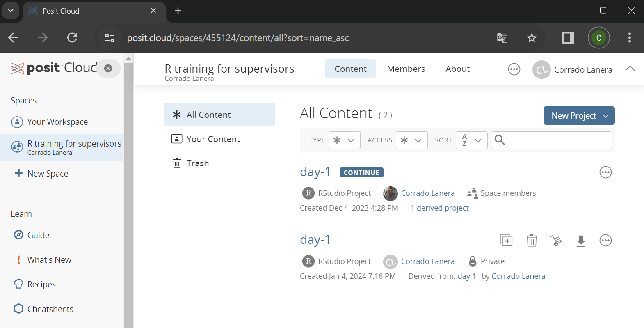The height and width of the screenshot is (328, 644).
Task: Switch to the About tab
Action: [x=457, y=69]
